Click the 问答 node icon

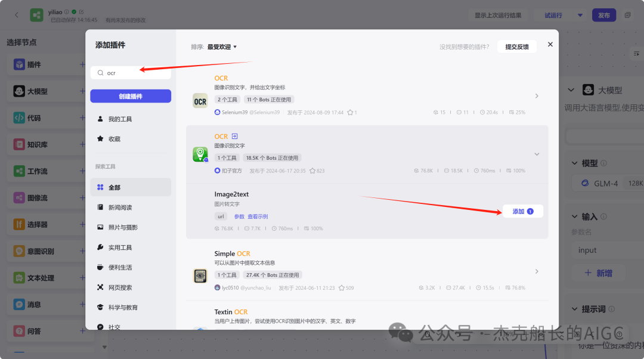[x=19, y=331]
